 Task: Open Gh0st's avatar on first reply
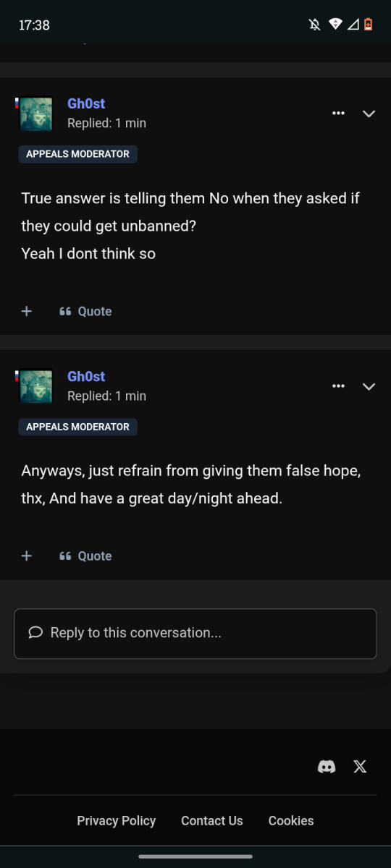[35, 114]
